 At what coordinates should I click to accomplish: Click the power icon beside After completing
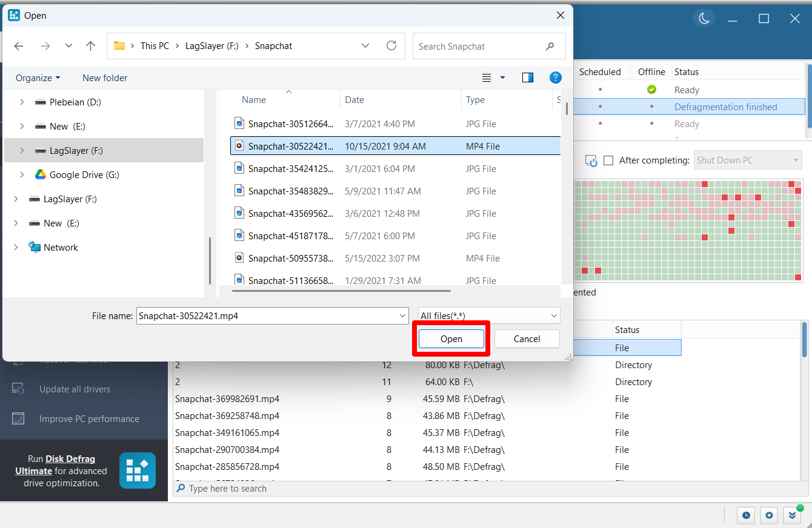click(x=591, y=160)
